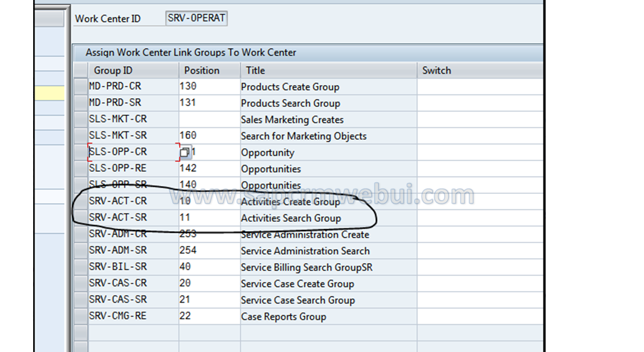
Task: Click position value 11 for SRV-ACT-SR
Action: point(210,218)
